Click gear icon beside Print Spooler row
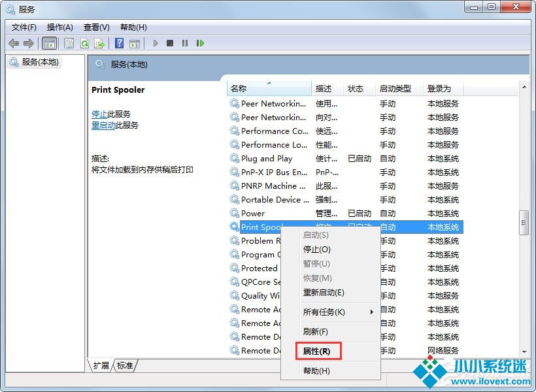 pos(234,227)
